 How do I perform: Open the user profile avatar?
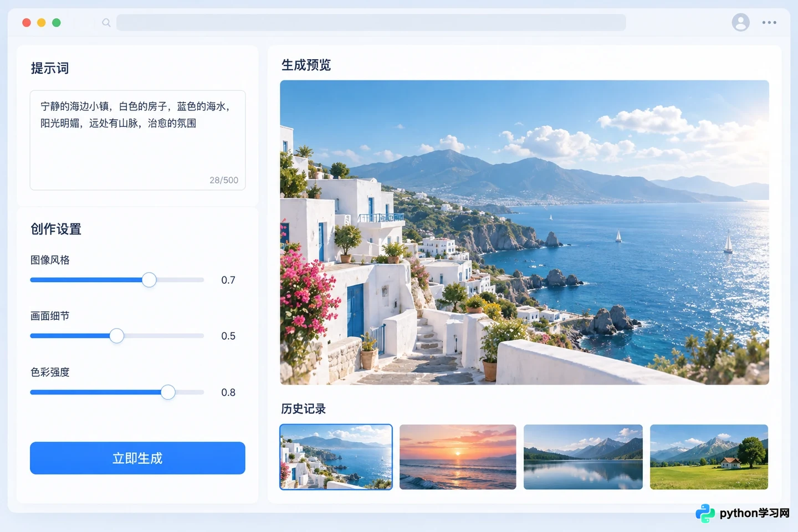point(740,22)
